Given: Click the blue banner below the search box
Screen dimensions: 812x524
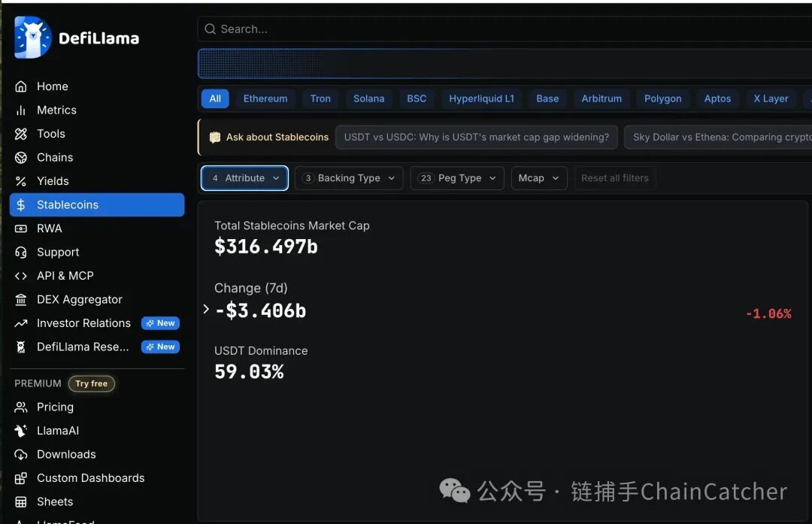Looking at the screenshot, I should (504, 64).
